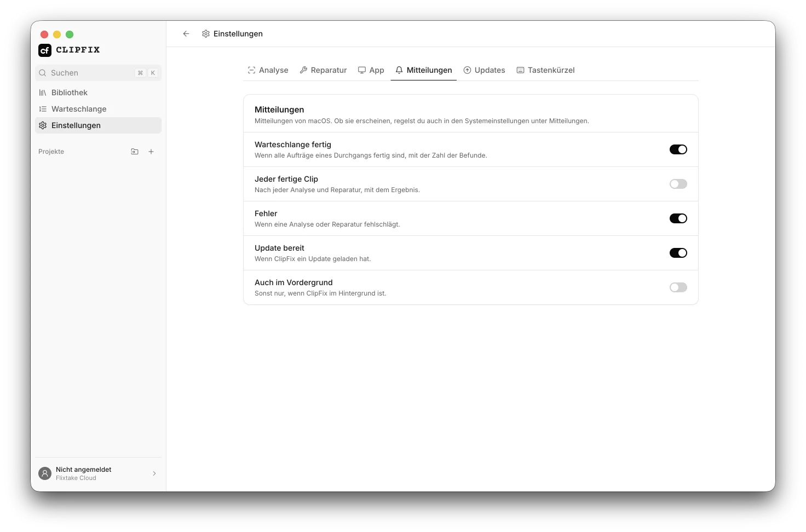
Task: Click the Einstellungen gear icon in sidebar
Action: (43, 125)
